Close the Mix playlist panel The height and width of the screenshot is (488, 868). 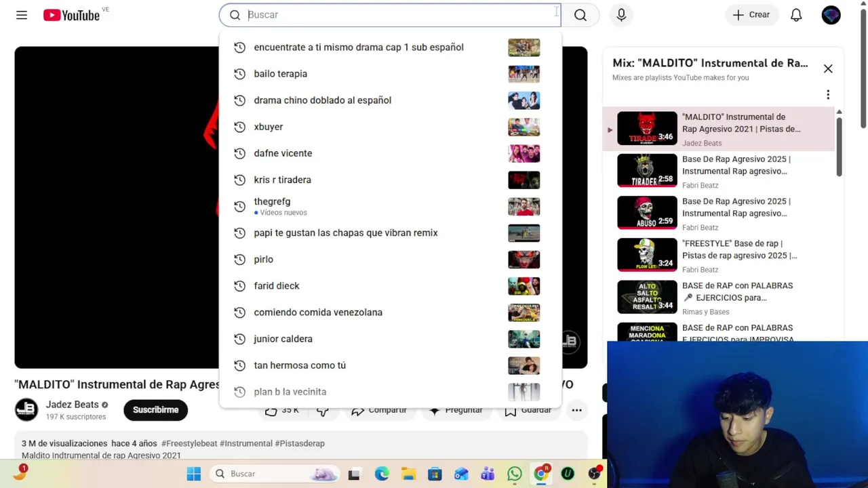point(828,68)
